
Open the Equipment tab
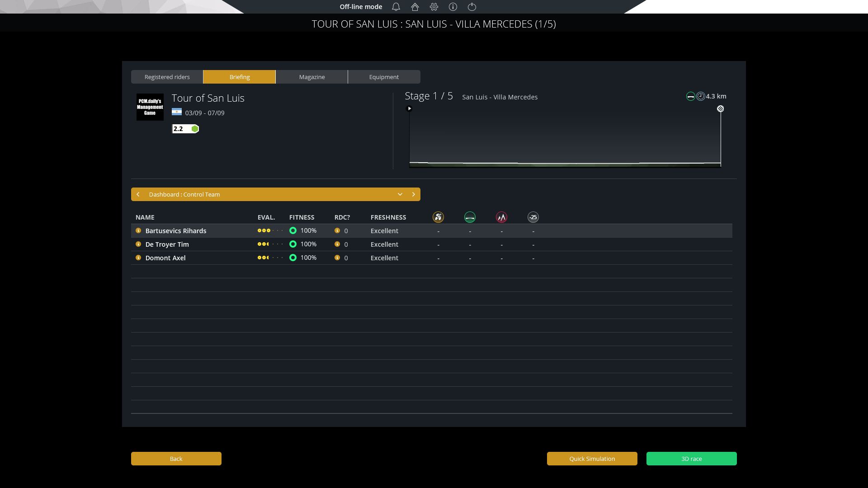click(384, 77)
